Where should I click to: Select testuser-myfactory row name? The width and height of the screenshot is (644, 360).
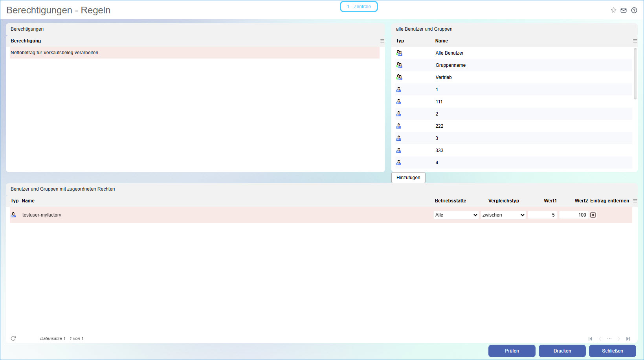42,215
